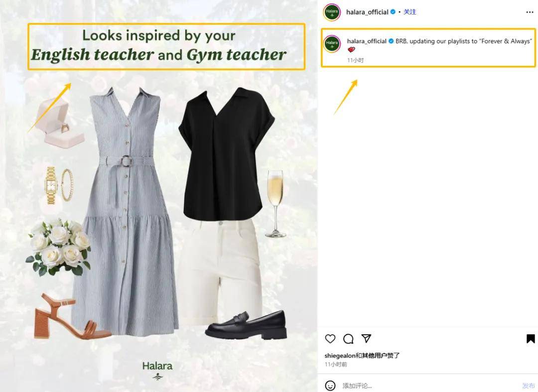Open the three-dot more options menu
Viewport: 538px width, 392px height.
[530, 12]
